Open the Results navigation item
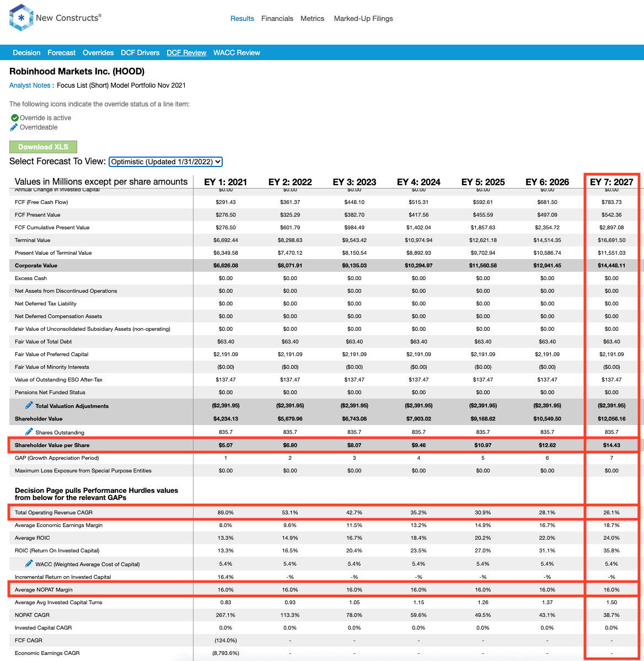Viewport: 644px width, 661px height. click(242, 19)
